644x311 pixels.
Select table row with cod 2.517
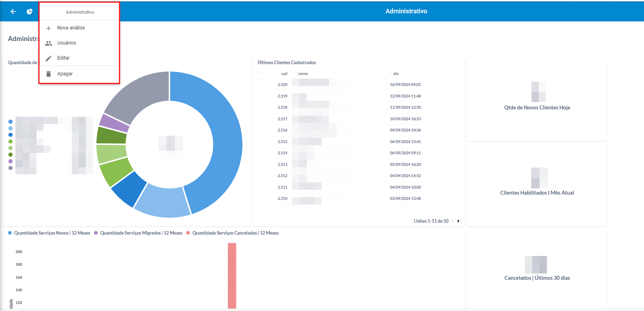(358, 119)
